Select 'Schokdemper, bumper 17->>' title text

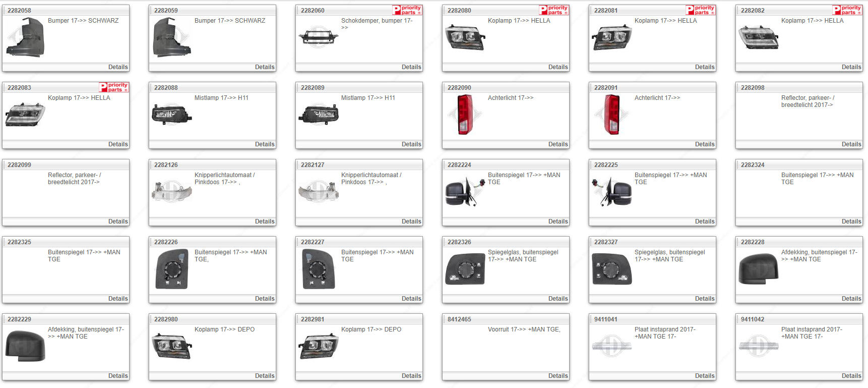377,21
